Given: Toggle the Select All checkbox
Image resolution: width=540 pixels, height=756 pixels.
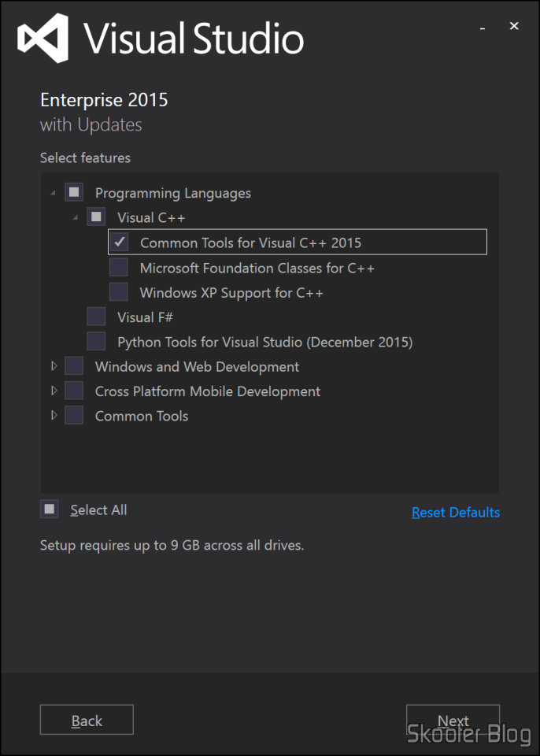Looking at the screenshot, I should coord(49,509).
